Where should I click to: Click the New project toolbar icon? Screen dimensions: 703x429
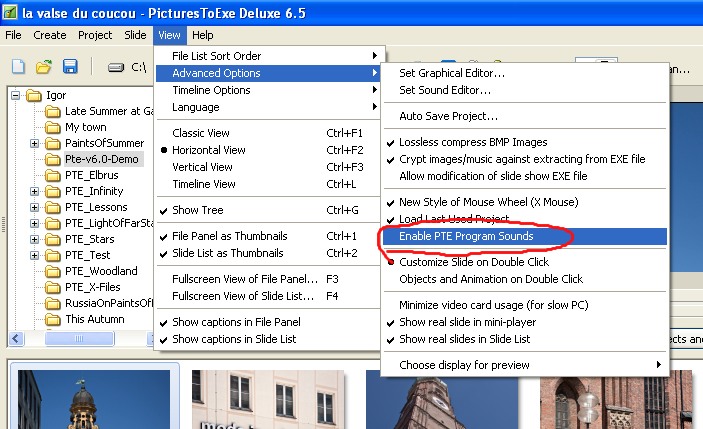pyautogui.click(x=18, y=67)
